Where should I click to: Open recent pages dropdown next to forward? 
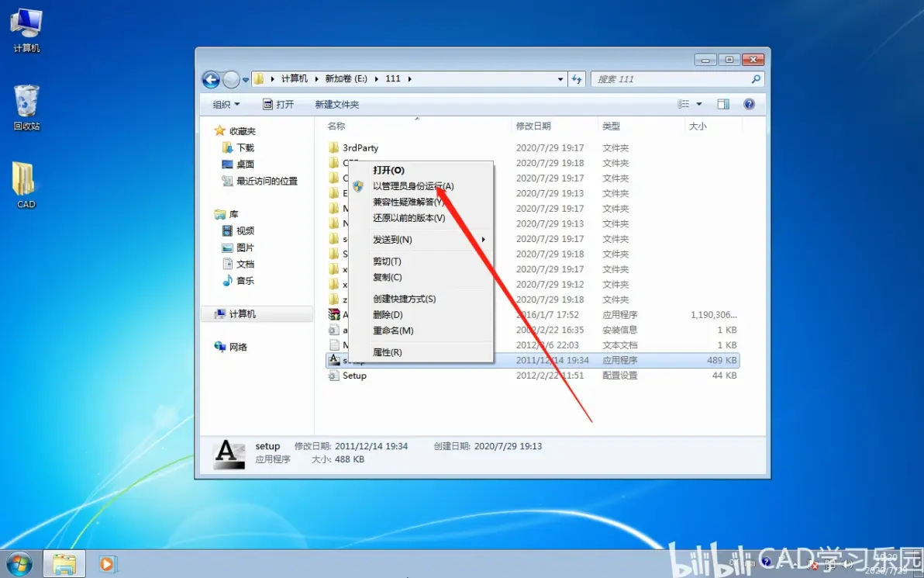point(246,80)
